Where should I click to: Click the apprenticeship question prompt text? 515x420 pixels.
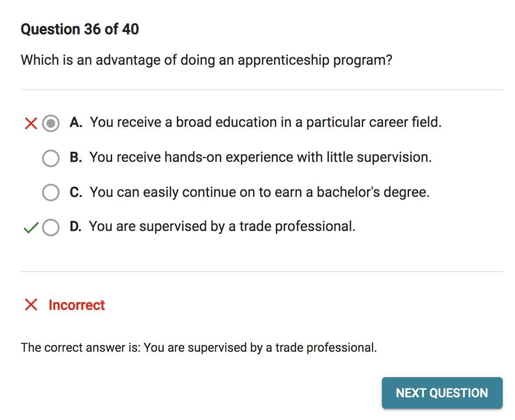206,60
